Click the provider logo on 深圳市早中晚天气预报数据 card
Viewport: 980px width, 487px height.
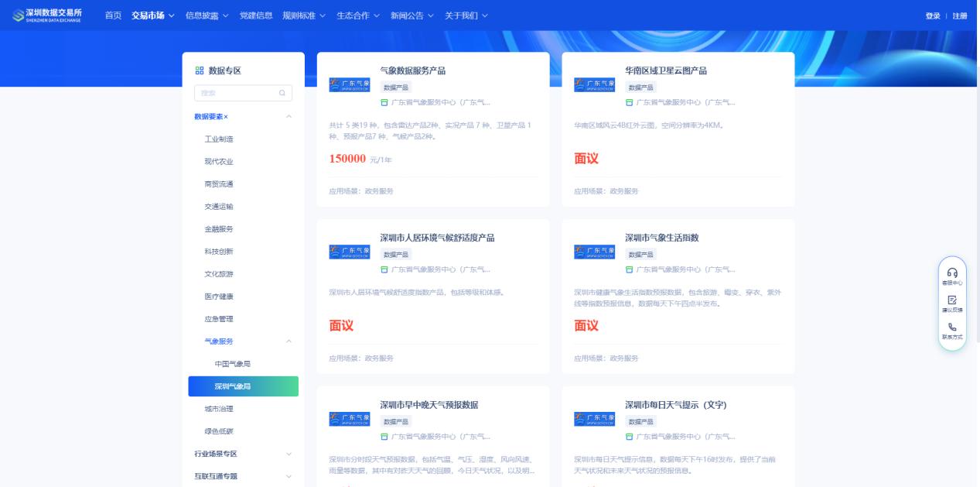point(350,419)
